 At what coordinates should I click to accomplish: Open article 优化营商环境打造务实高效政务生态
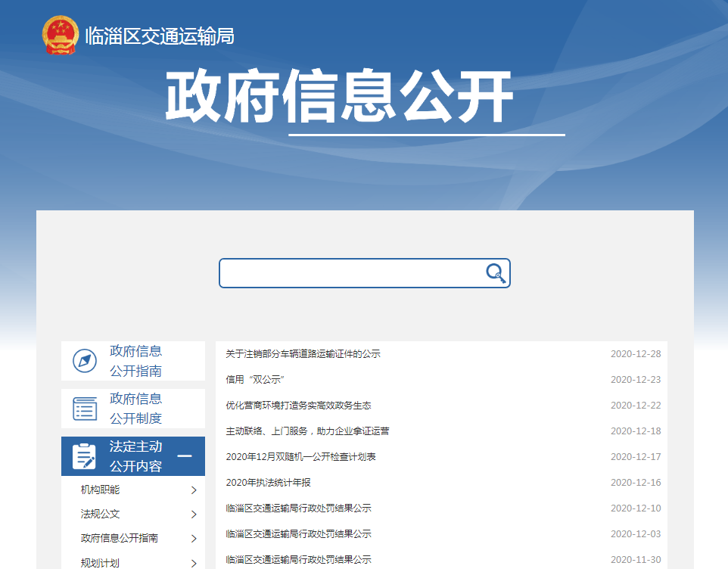pyautogui.click(x=298, y=406)
